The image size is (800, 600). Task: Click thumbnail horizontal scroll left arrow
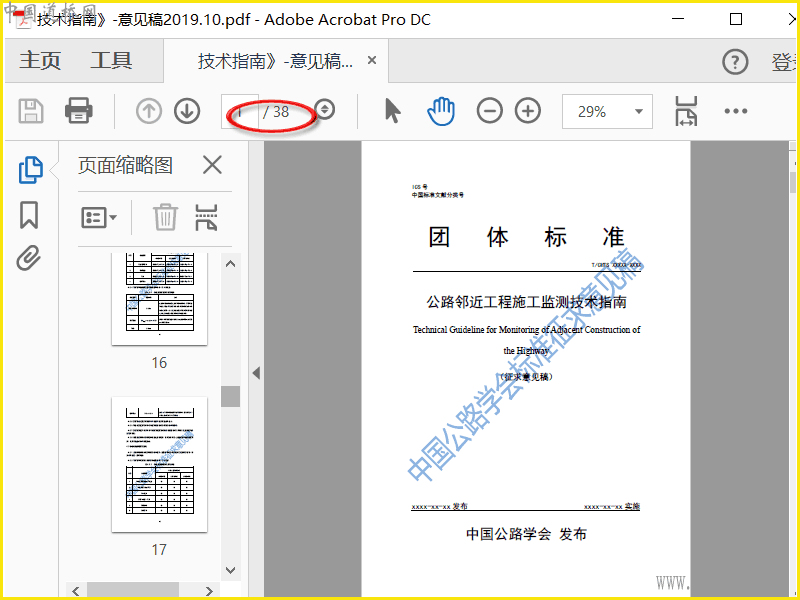tap(76, 591)
